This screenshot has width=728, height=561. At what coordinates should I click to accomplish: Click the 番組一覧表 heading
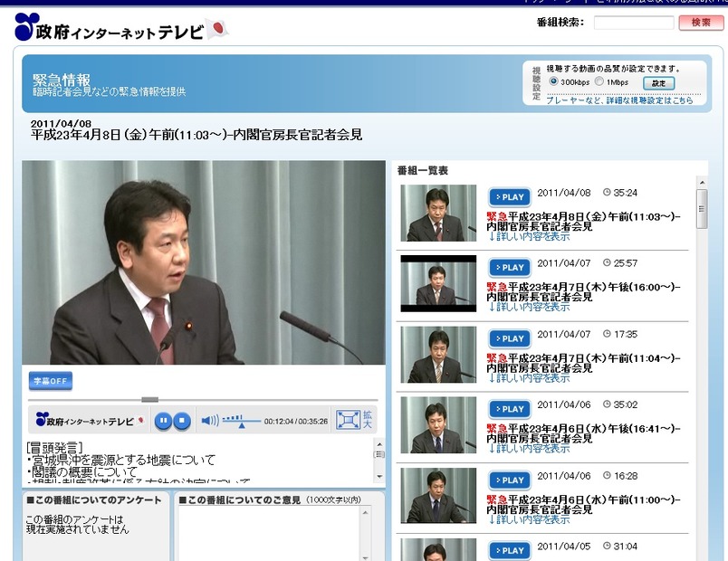click(x=423, y=171)
